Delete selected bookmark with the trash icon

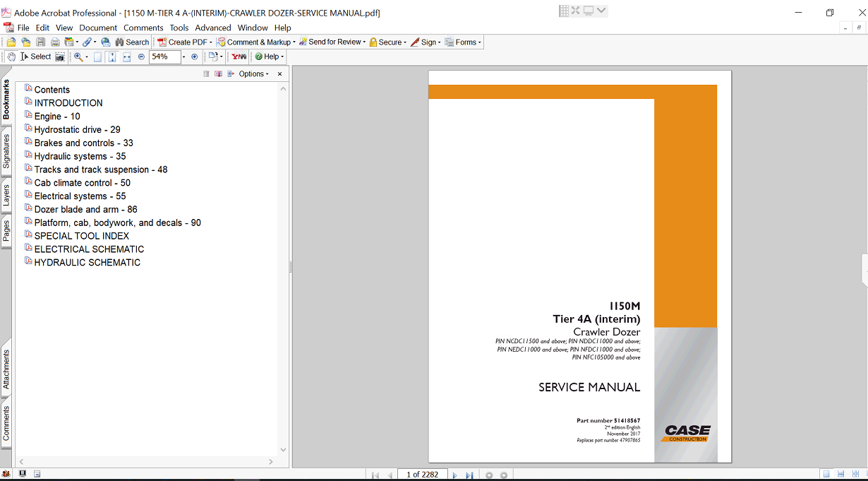[206, 73]
